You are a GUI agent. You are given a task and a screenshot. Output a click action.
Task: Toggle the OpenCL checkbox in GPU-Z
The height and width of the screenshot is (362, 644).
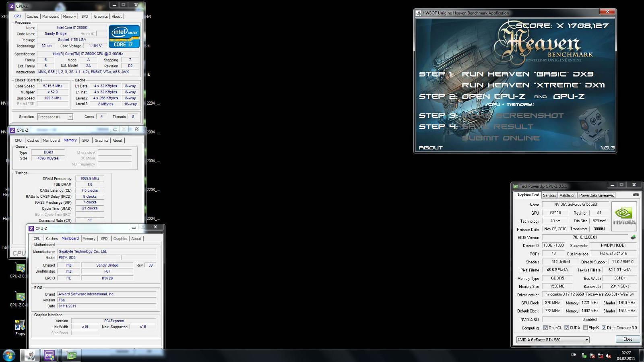pos(545,328)
